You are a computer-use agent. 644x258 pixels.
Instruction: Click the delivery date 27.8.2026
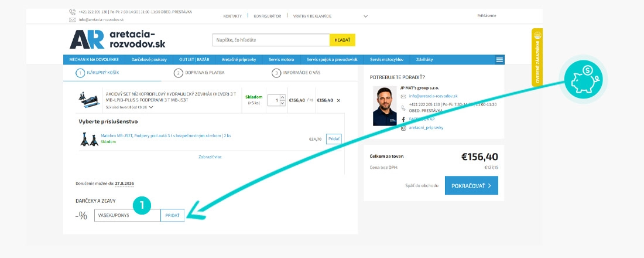tap(125, 183)
